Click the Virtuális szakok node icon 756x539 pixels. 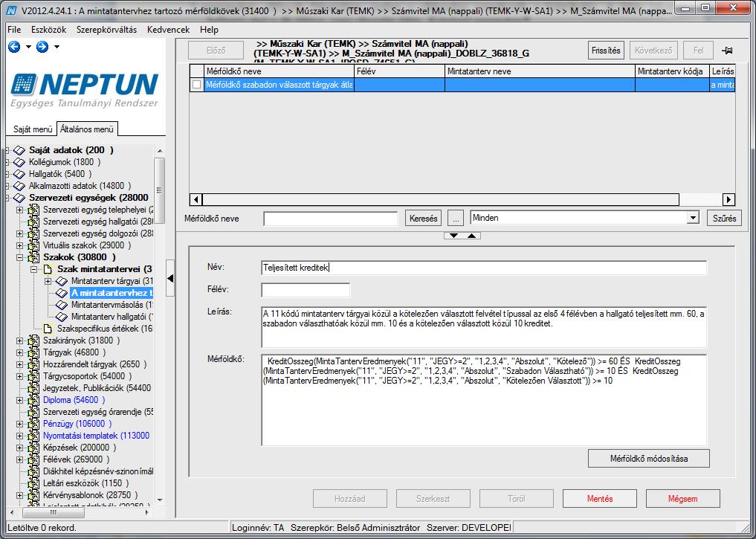[33, 245]
